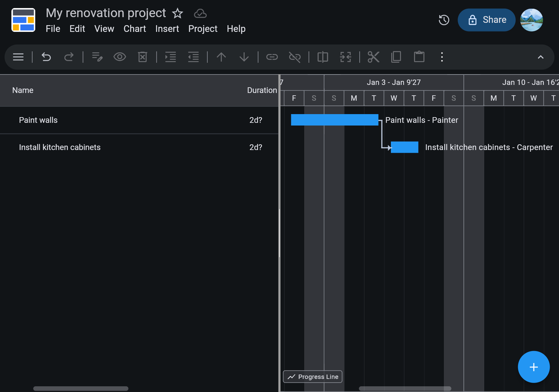Move task down with the down arrow
Screen dimensions: 559x392
[x=244, y=57]
